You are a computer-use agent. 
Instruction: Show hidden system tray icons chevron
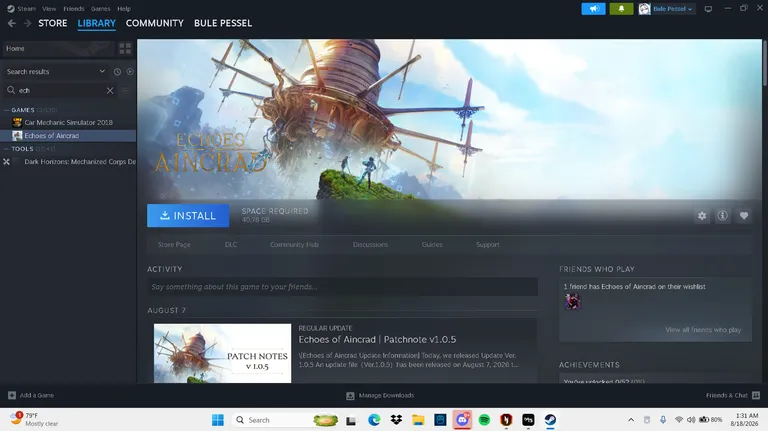tap(631, 420)
